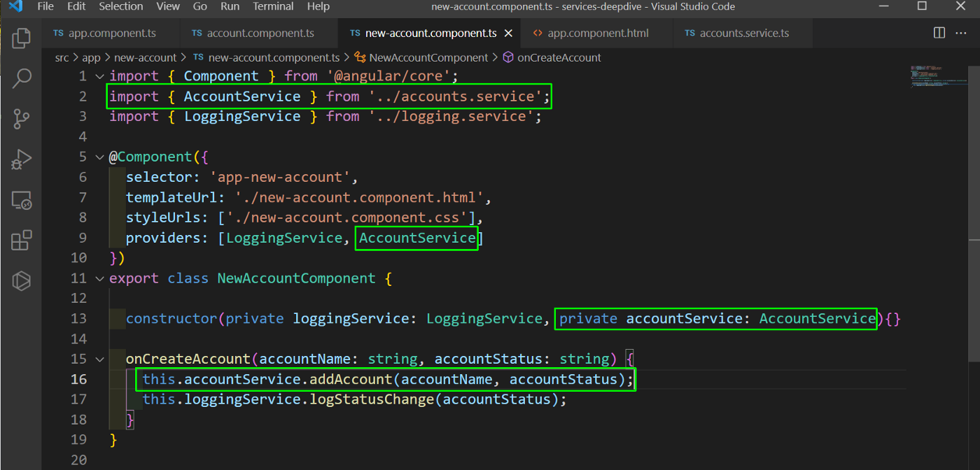Open the Selection menu
Image resolution: width=980 pixels, height=470 pixels.
point(120,6)
